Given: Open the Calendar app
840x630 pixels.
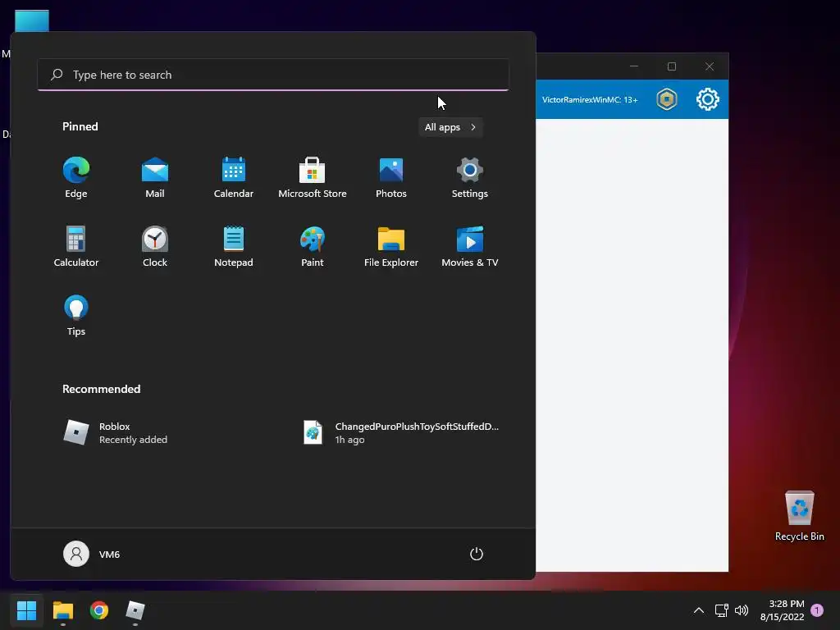Looking at the screenshot, I should [234, 178].
